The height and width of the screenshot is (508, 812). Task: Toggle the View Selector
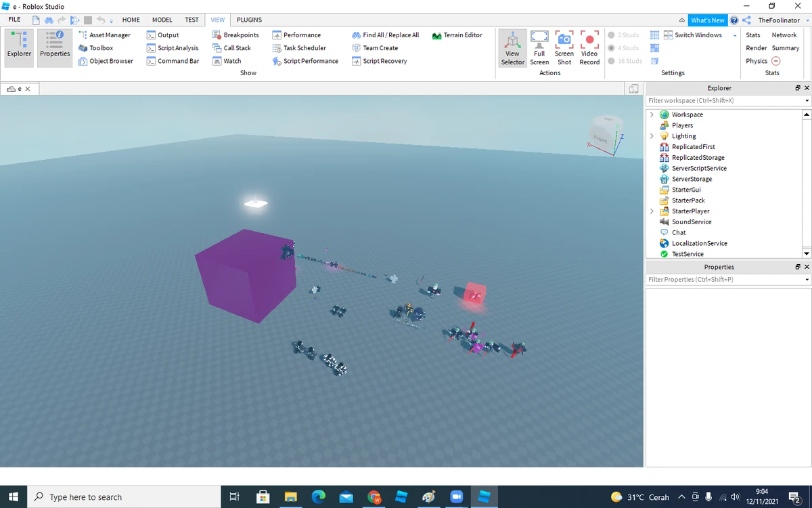512,47
